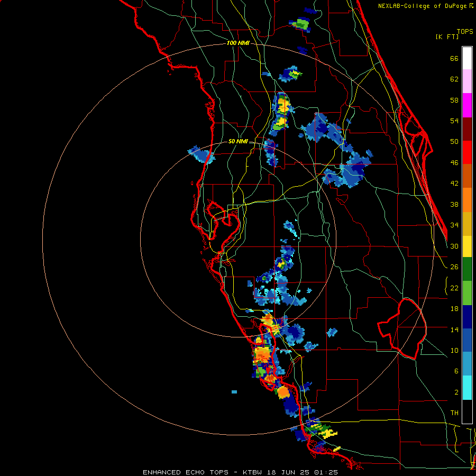Screen dimensions: 476x476
Task: Click the legend value 66
Action: pos(454,59)
